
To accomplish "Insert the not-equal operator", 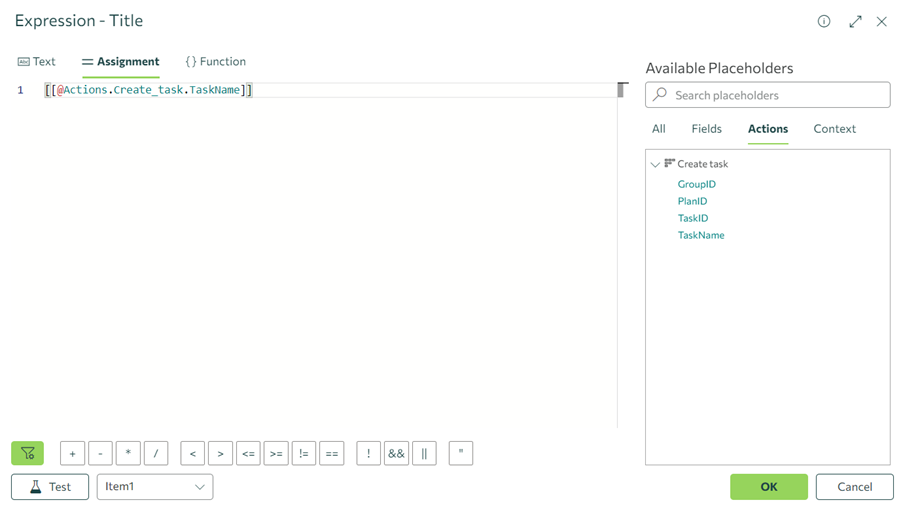I will 304,454.
